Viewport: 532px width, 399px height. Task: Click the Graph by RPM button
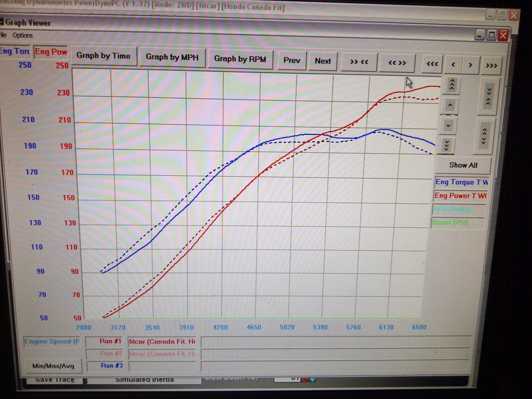[241, 59]
